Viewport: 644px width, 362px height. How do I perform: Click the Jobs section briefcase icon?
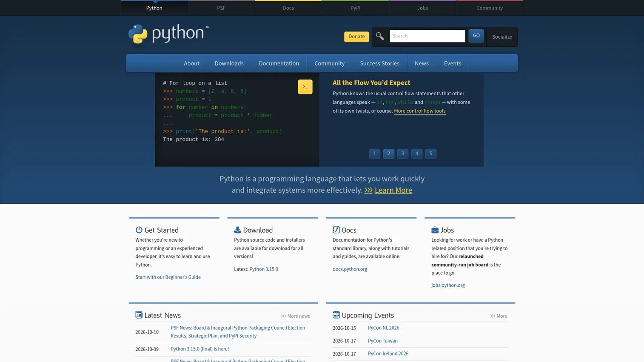pyautogui.click(x=435, y=230)
